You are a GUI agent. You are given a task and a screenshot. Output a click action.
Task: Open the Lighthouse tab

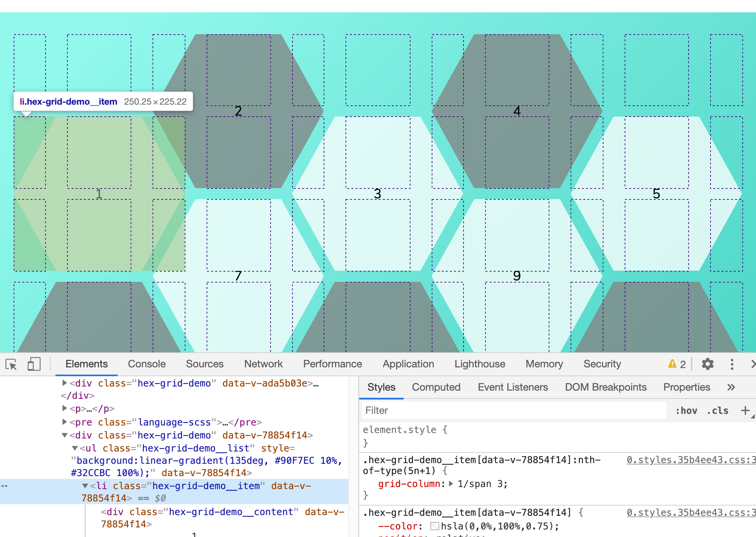click(x=480, y=364)
